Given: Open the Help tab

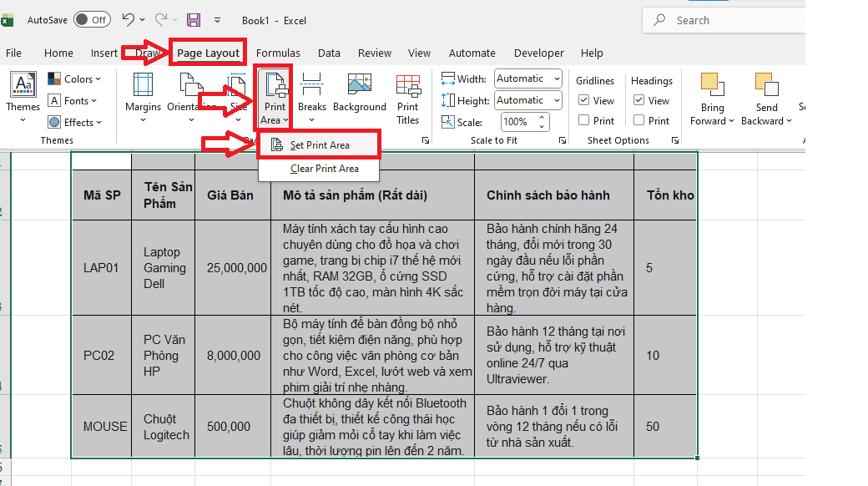Looking at the screenshot, I should [592, 53].
